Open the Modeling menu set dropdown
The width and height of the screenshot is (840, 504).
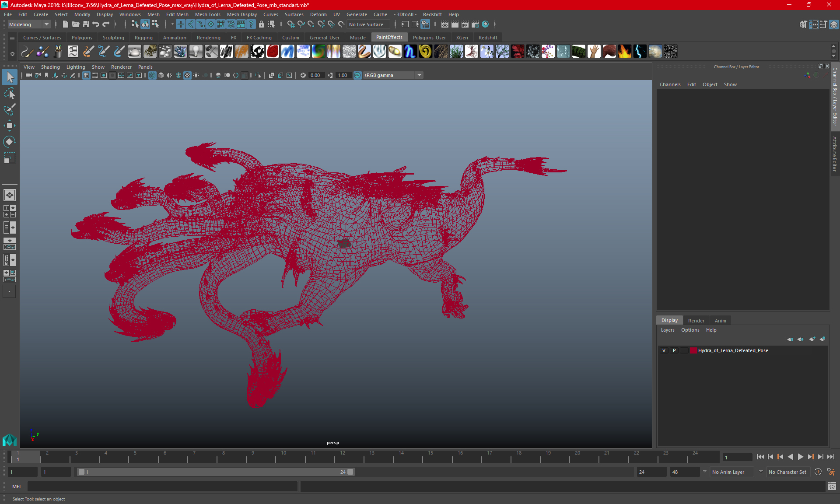point(29,24)
